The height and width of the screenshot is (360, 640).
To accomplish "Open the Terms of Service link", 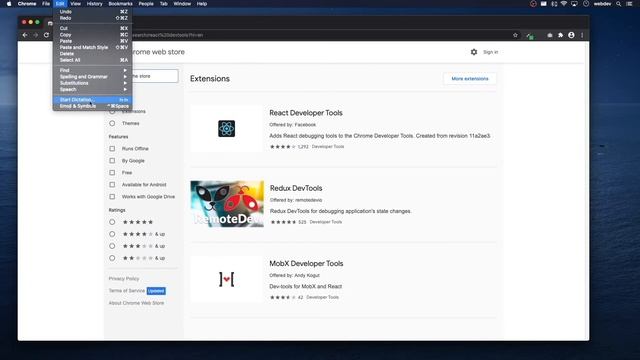I will [x=127, y=291].
